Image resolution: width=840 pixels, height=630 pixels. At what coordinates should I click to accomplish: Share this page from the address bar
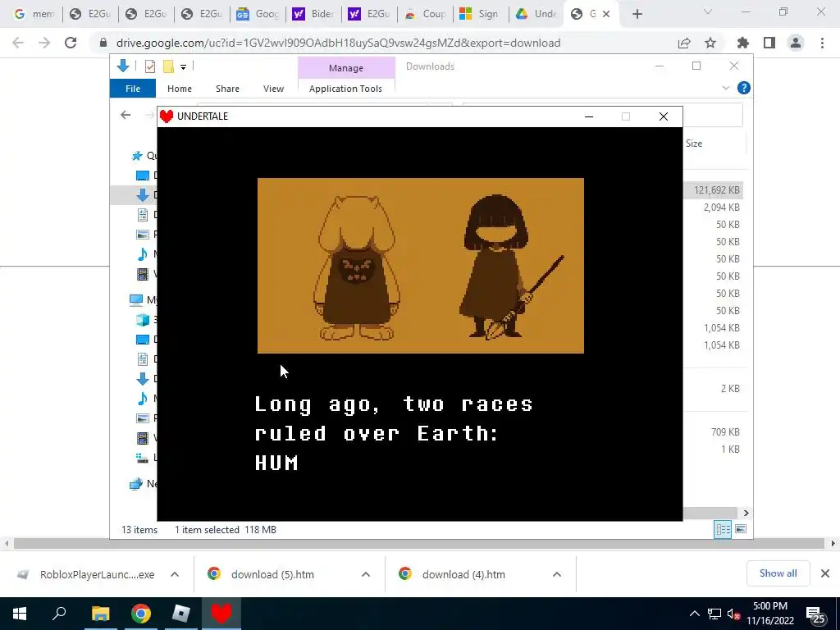[x=684, y=43]
